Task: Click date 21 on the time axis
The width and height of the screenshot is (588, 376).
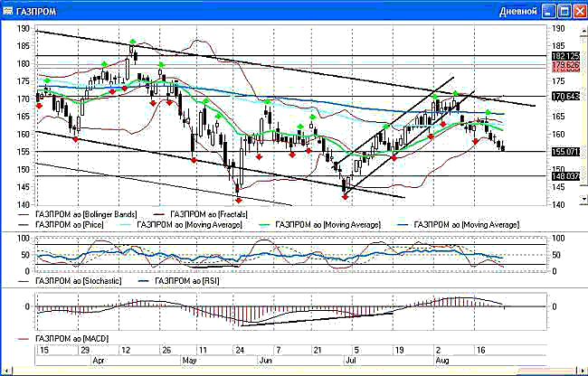Action: pos(318,351)
